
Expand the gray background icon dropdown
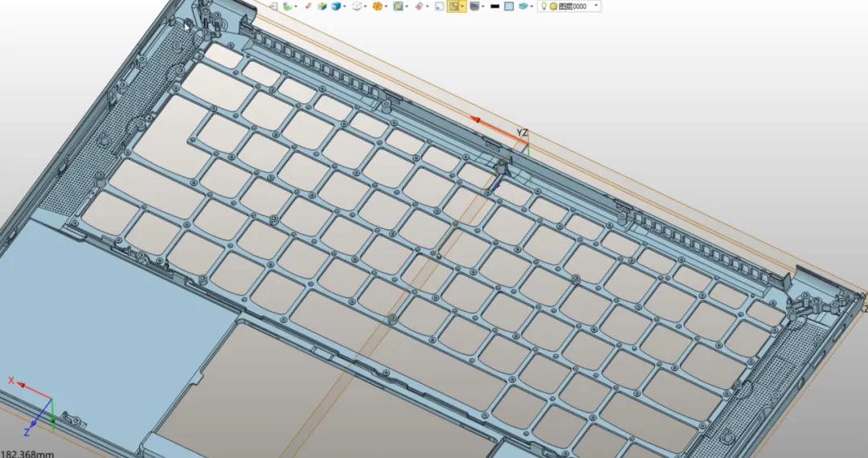pyautogui.click(x=483, y=6)
